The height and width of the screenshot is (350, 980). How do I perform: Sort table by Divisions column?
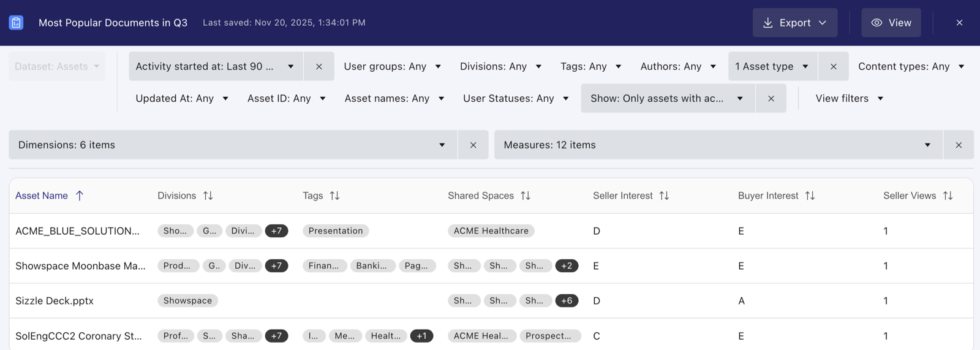click(x=208, y=196)
